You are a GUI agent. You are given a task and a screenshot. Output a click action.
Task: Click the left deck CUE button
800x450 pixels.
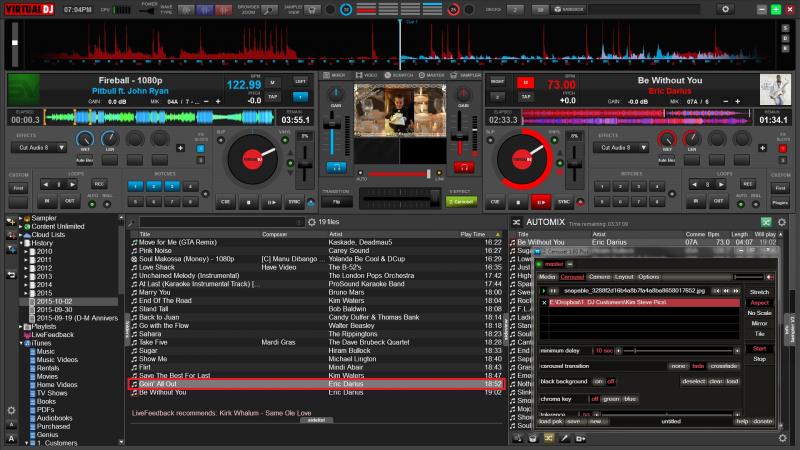225,202
